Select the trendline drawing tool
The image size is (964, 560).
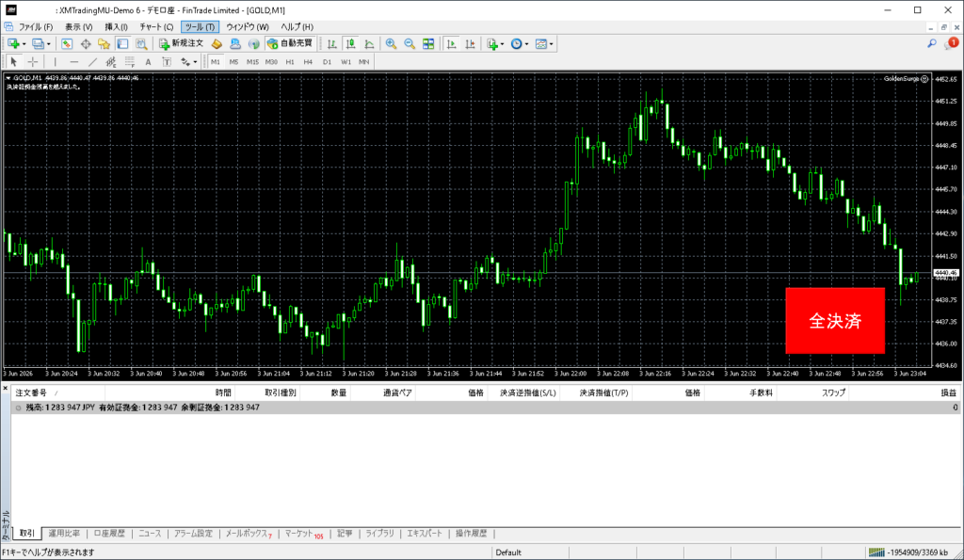tap(92, 61)
